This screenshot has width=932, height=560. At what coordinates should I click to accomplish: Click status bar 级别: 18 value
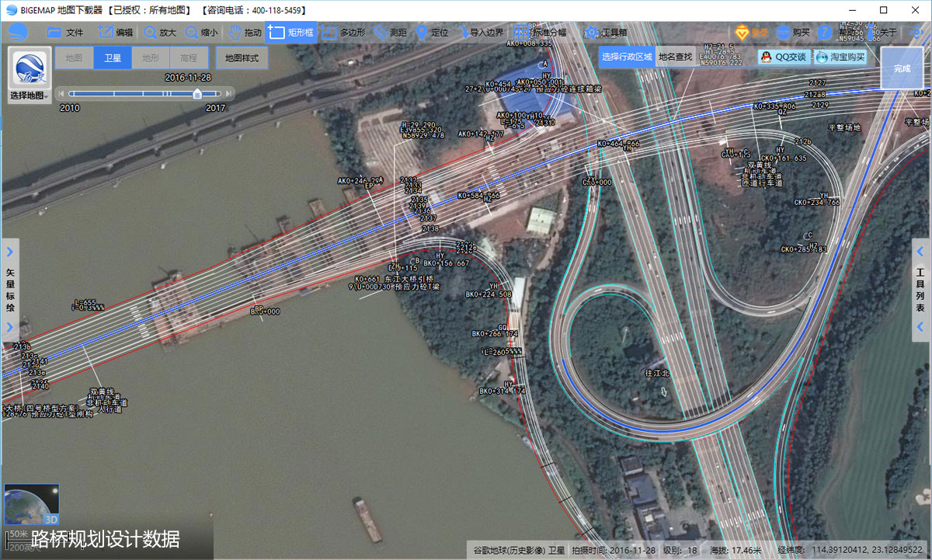680,550
